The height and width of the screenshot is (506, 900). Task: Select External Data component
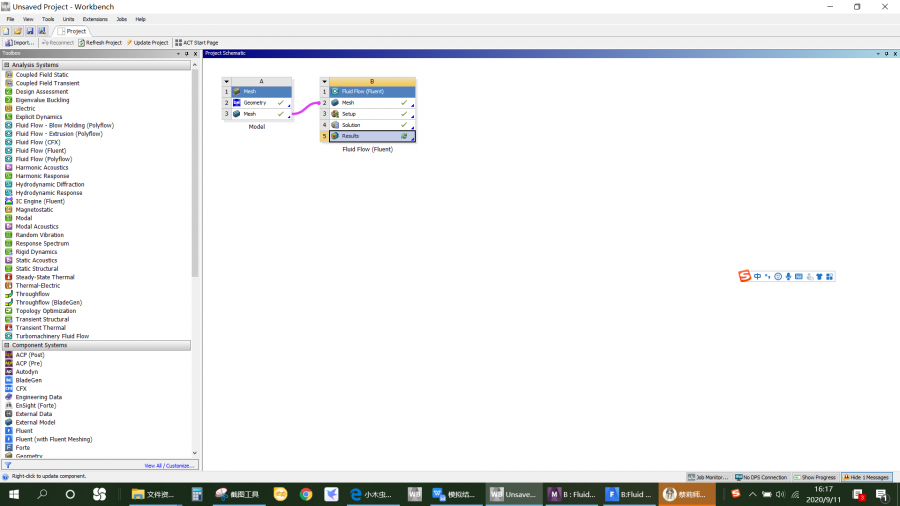tap(34, 414)
